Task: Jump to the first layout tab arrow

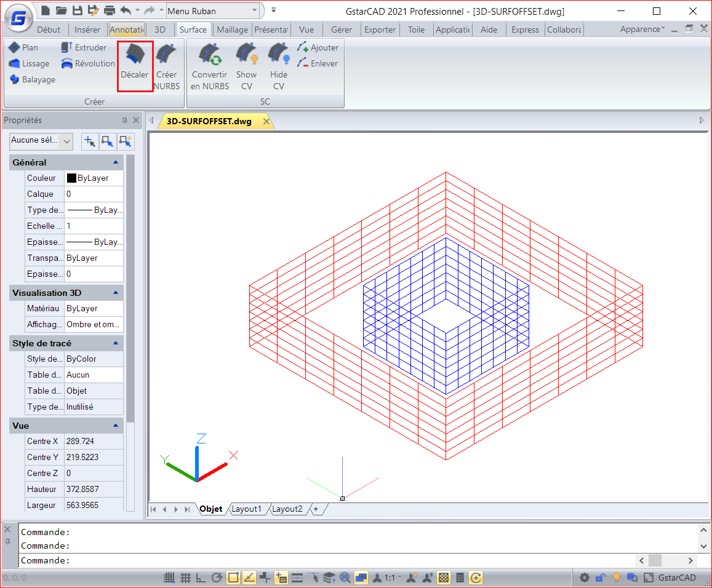Action: click(153, 509)
